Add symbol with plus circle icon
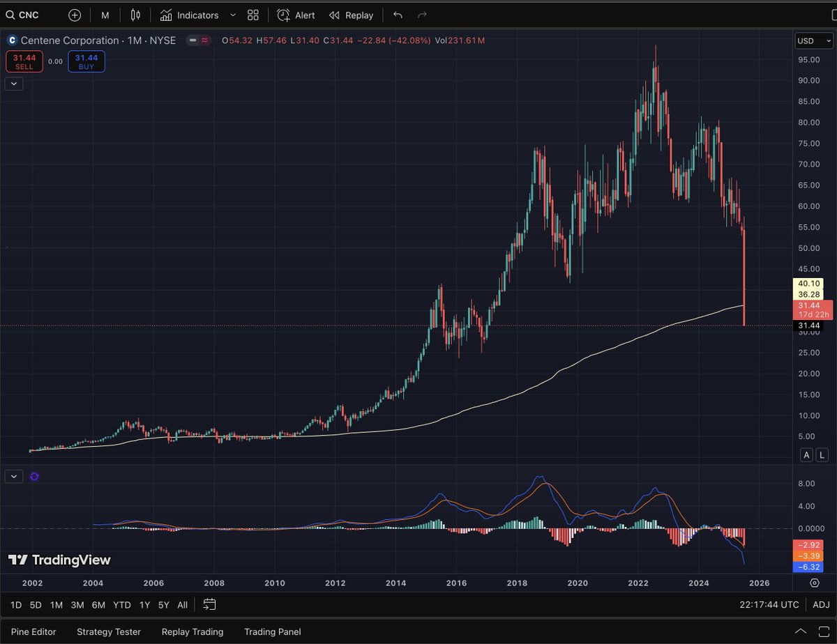837x644 pixels. tap(75, 15)
